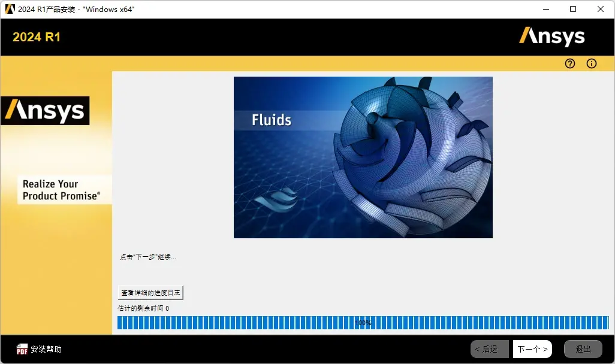The width and height of the screenshot is (615, 364).
Task: Open the help question mark icon
Action: (x=569, y=63)
